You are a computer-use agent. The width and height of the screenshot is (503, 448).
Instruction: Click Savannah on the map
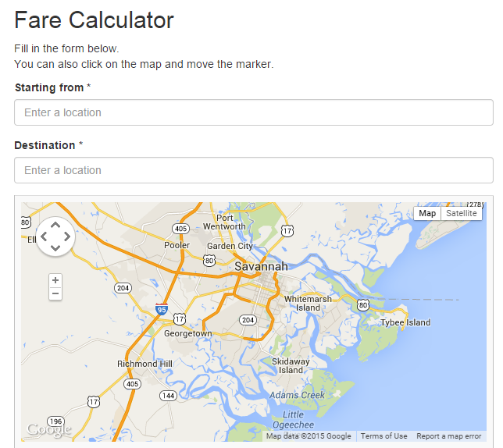point(261,266)
